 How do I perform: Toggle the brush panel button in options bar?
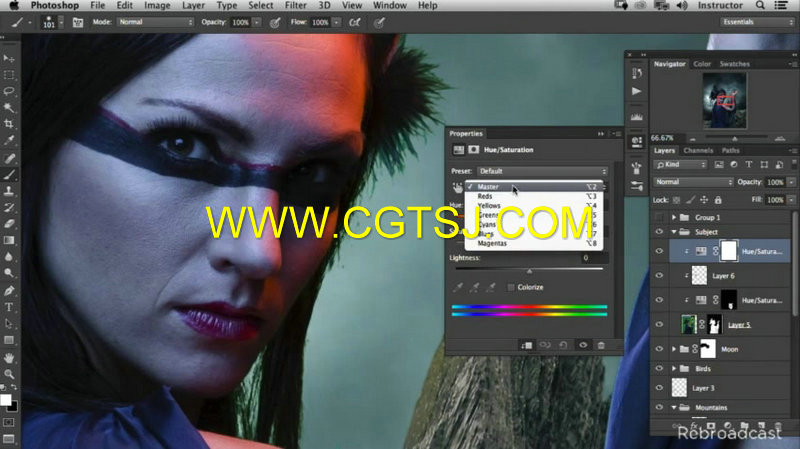point(78,22)
